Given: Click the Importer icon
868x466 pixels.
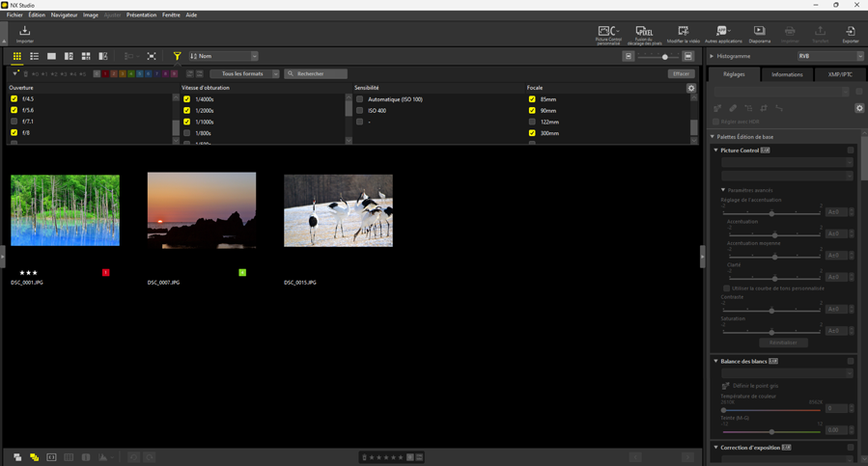Looking at the screenshot, I should [25, 34].
